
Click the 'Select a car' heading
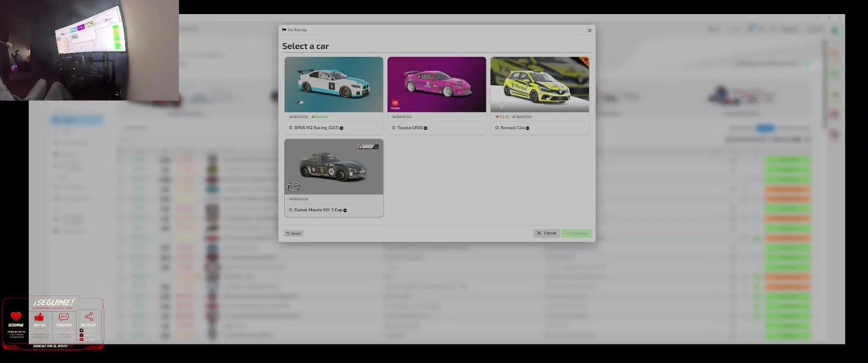click(x=305, y=46)
